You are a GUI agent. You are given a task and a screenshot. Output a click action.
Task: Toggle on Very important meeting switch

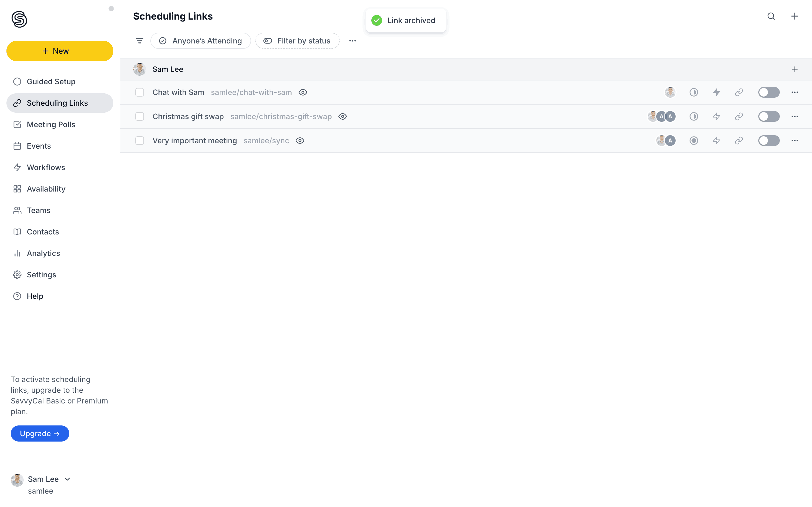[769, 141]
